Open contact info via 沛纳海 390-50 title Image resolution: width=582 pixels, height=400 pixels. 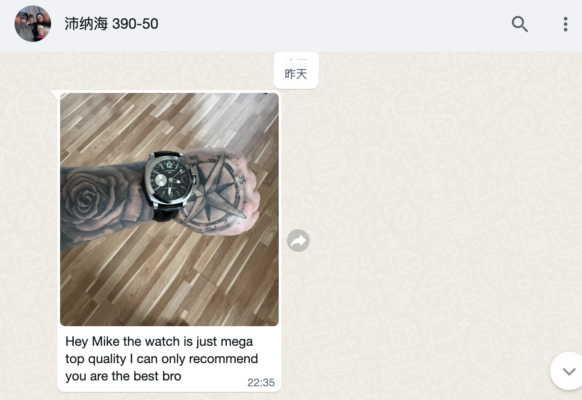(x=111, y=24)
